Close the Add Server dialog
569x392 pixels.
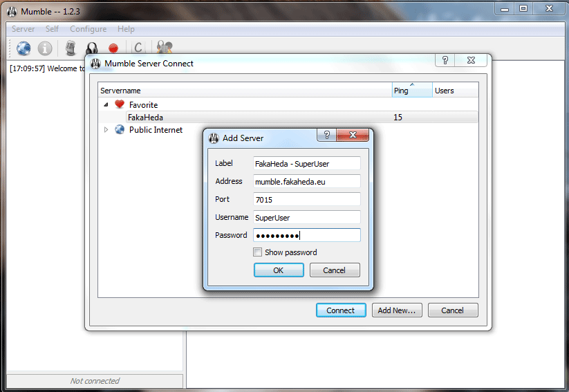click(353, 135)
